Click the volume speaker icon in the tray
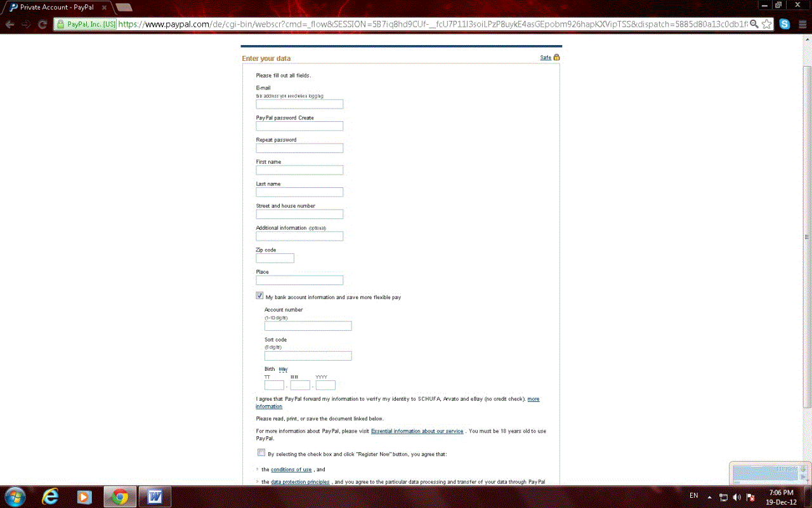Image resolution: width=812 pixels, height=508 pixels. (x=737, y=495)
